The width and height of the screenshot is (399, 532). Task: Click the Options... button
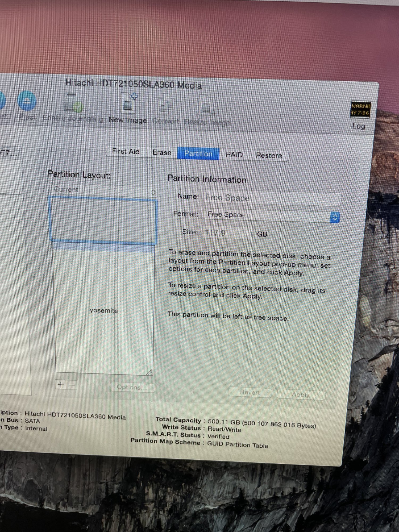point(132,387)
